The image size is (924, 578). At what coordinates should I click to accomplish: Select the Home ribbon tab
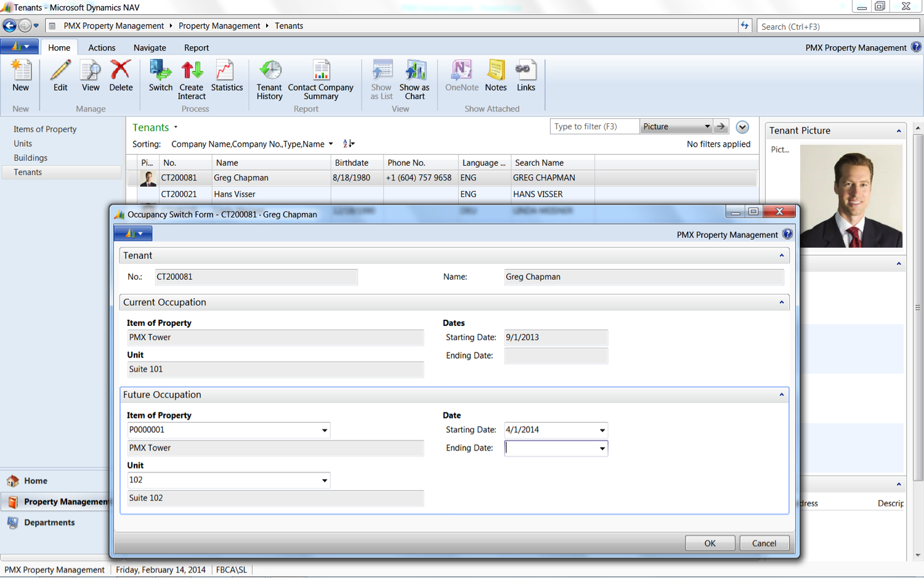[x=59, y=47]
